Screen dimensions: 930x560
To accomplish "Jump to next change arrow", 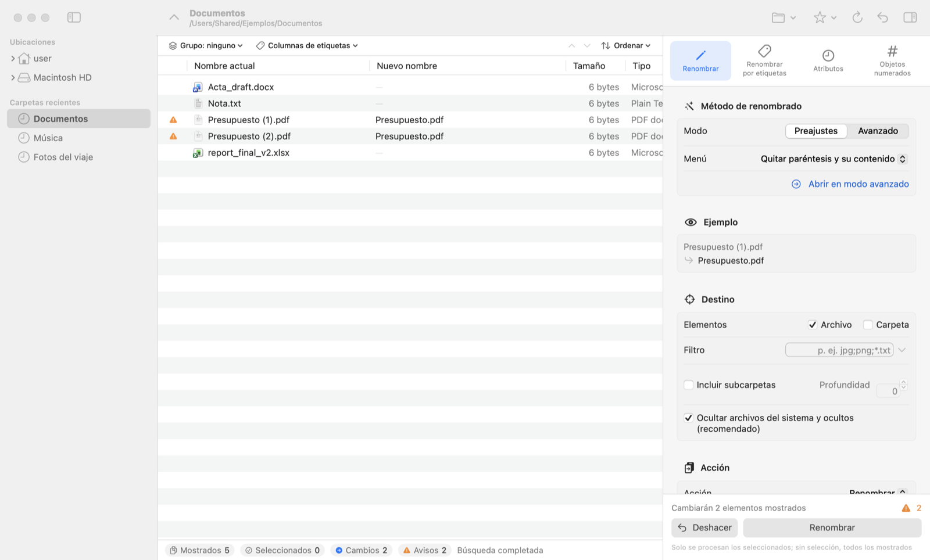I will point(587,45).
